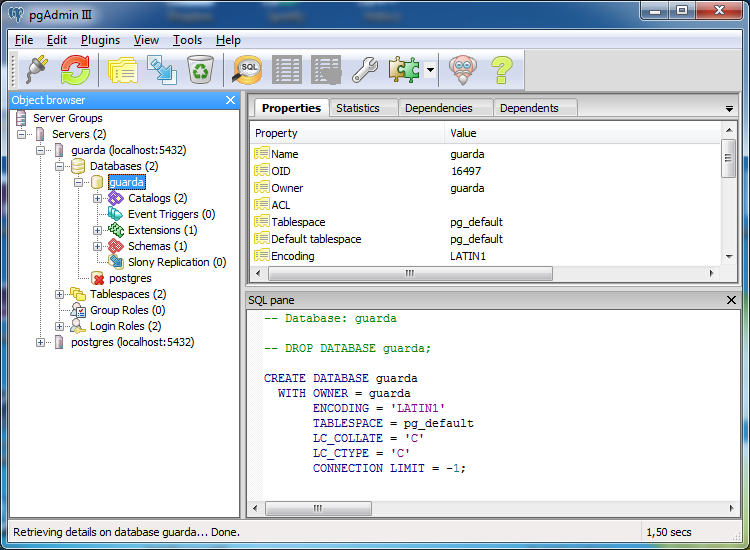750x550 pixels.
Task: Select the Encoding property row
Action: [x=486, y=256]
